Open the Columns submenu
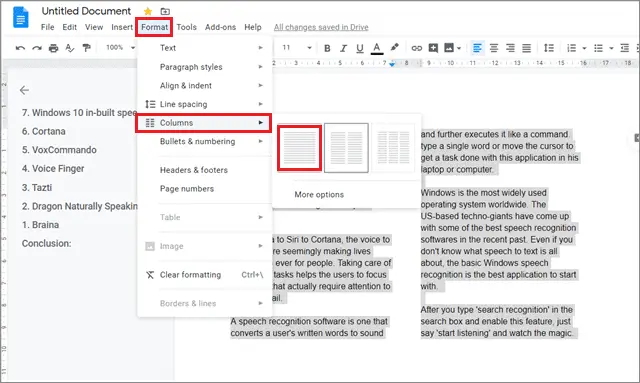Viewport: 640px width, 383px height. pyautogui.click(x=204, y=122)
